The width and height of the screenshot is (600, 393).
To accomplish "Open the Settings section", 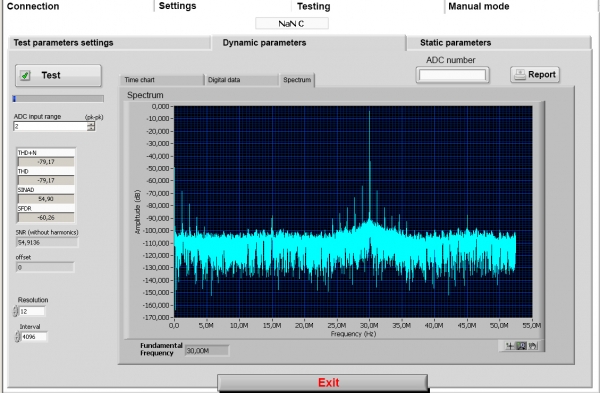I will [178, 6].
